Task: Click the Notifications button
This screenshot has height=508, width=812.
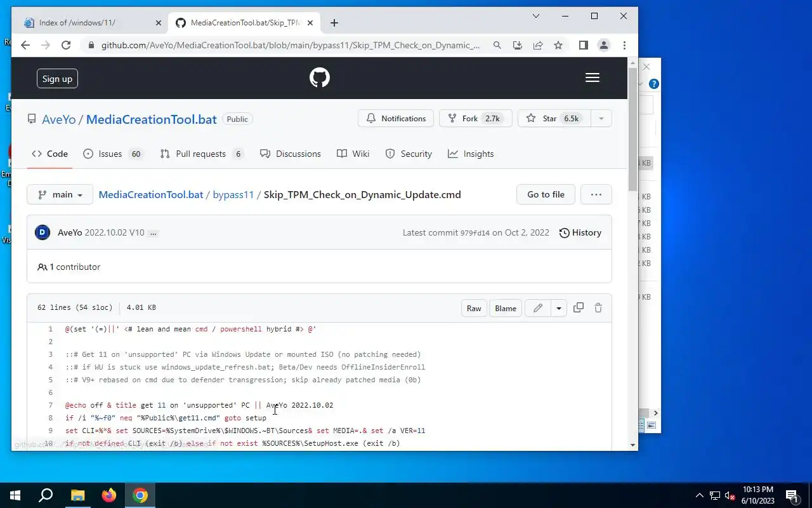Action: coord(396,119)
